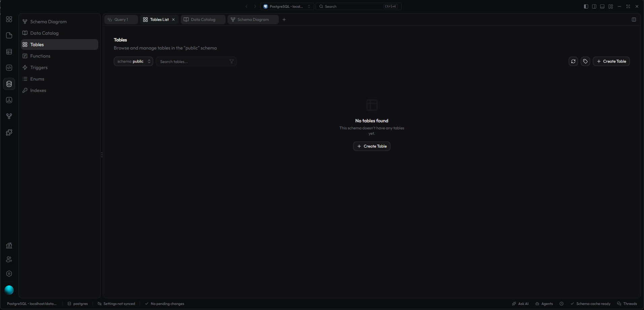Click the tag icon beside Create Table

point(585,61)
